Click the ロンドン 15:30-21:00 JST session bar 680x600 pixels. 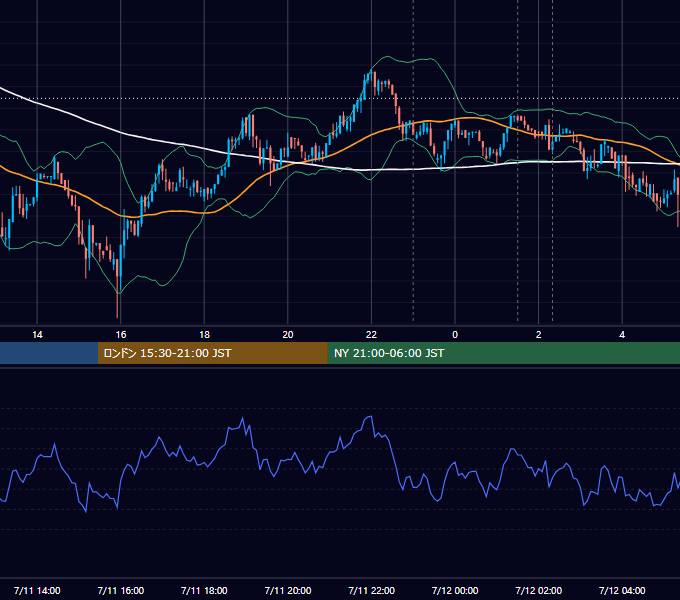[212, 353]
